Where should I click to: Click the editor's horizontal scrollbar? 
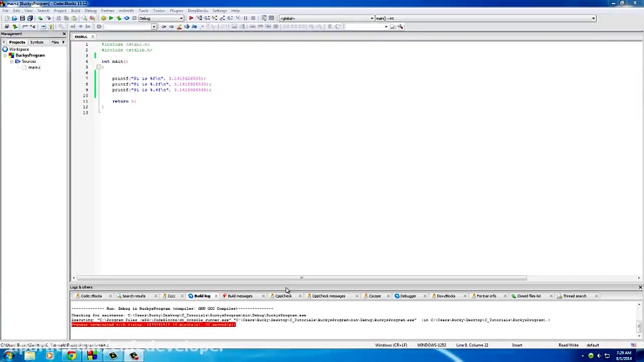tap(301, 278)
